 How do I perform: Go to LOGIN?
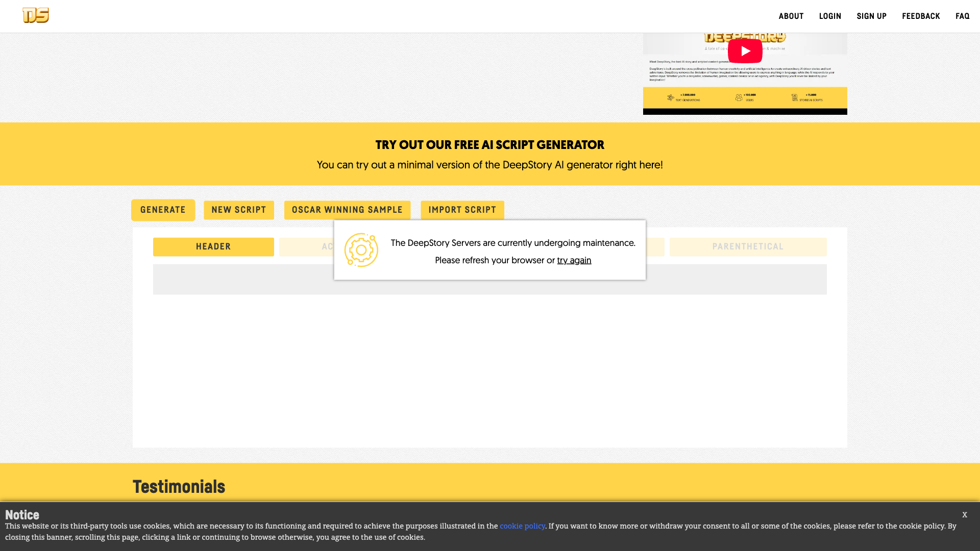(830, 16)
